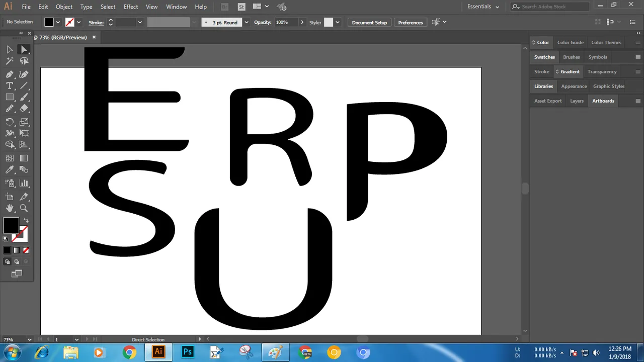Image resolution: width=644 pixels, height=362 pixels.
Task: Open the fill color dropdown in control bar
Action: click(58, 22)
